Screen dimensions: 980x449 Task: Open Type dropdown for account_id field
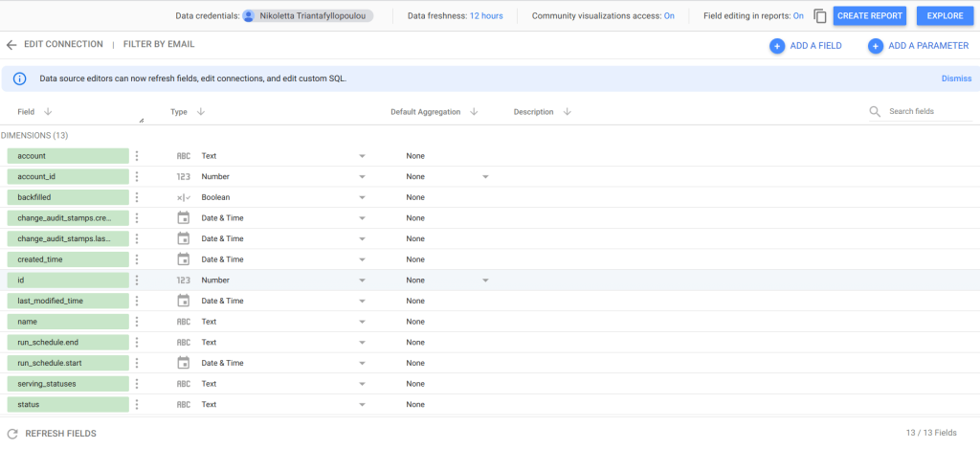(362, 177)
